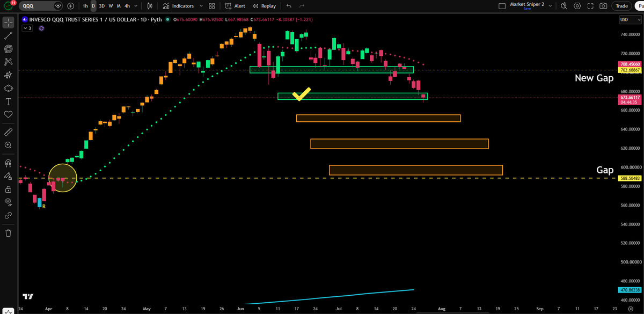Expand the timeframe interval dropdown
644x314 pixels.
(x=136, y=6)
